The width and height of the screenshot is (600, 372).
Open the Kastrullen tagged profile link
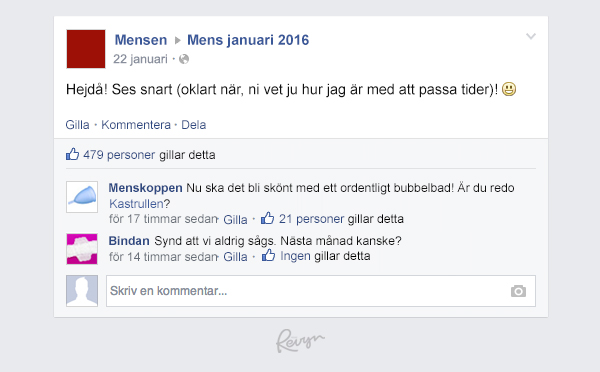[136, 204]
